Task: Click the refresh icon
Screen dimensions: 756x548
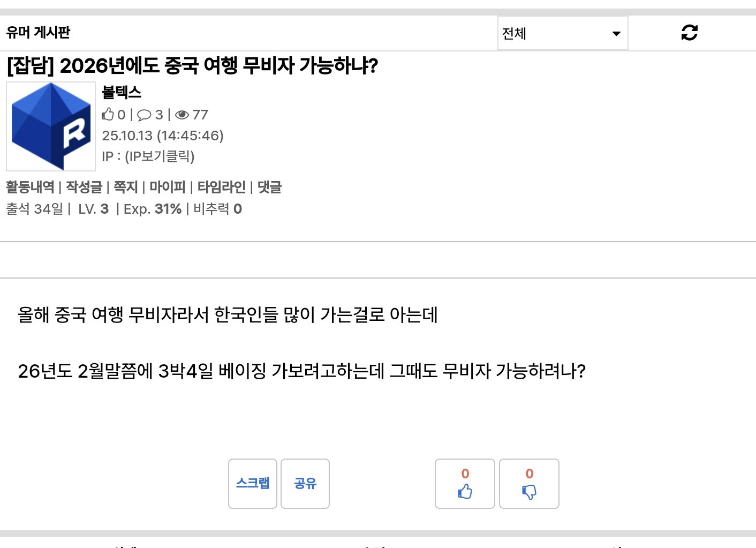Action: [689, 33]
